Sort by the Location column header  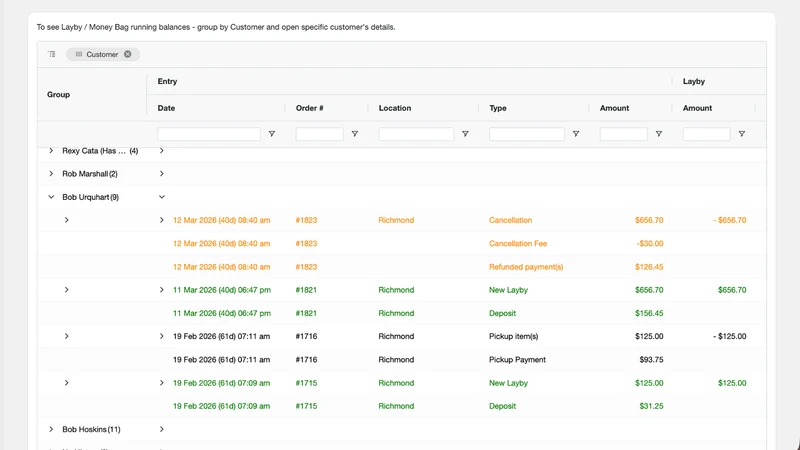click(395, 108)
